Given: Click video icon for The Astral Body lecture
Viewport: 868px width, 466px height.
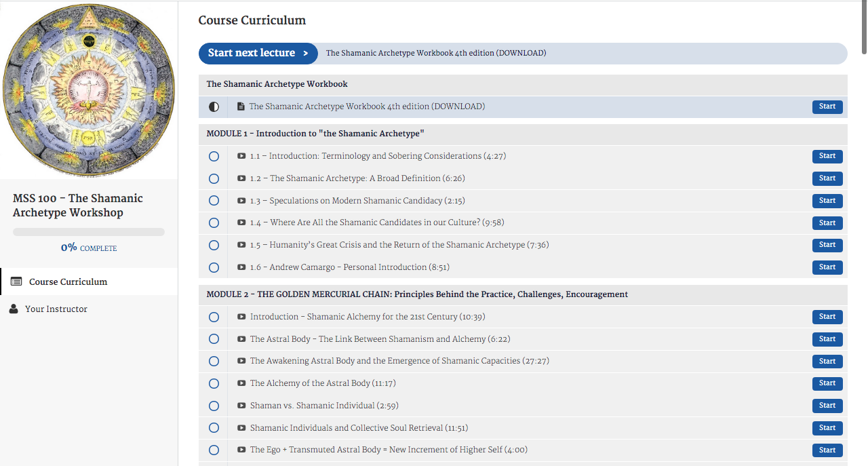Looking at the screenshot, I should [x=241, y=339].
